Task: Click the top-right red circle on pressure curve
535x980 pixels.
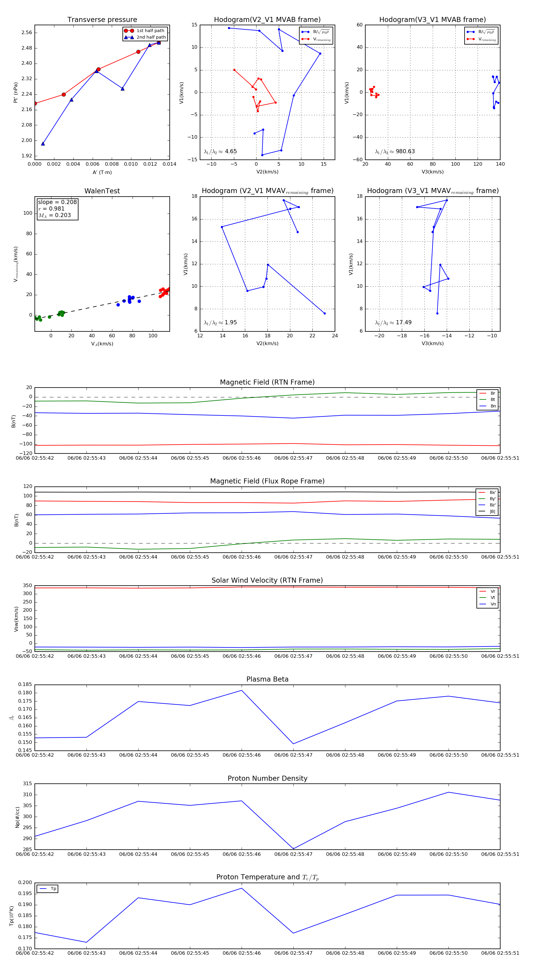Action: click(x=159, y=42)
